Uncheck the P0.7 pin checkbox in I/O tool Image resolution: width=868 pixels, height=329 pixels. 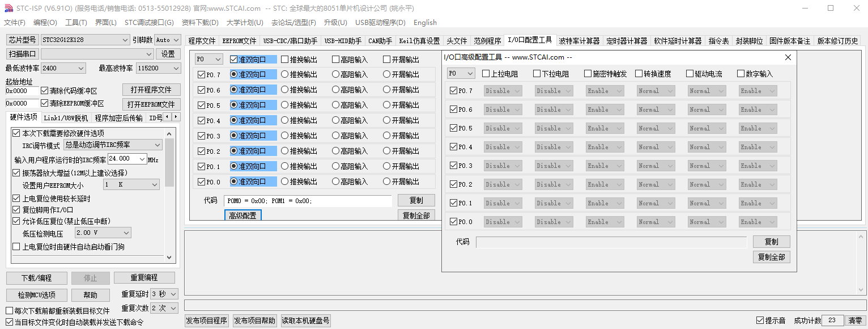[x=201, y=74]
